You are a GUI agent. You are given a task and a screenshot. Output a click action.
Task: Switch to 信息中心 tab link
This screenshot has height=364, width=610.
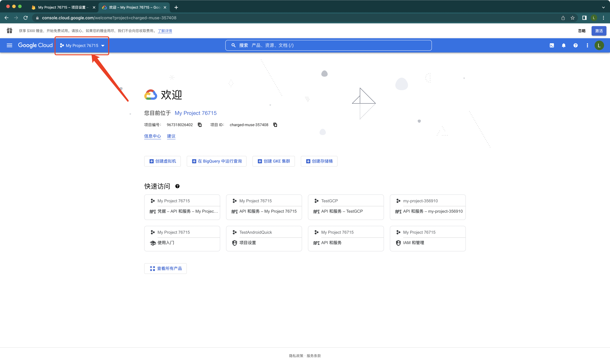click(152, 136)
